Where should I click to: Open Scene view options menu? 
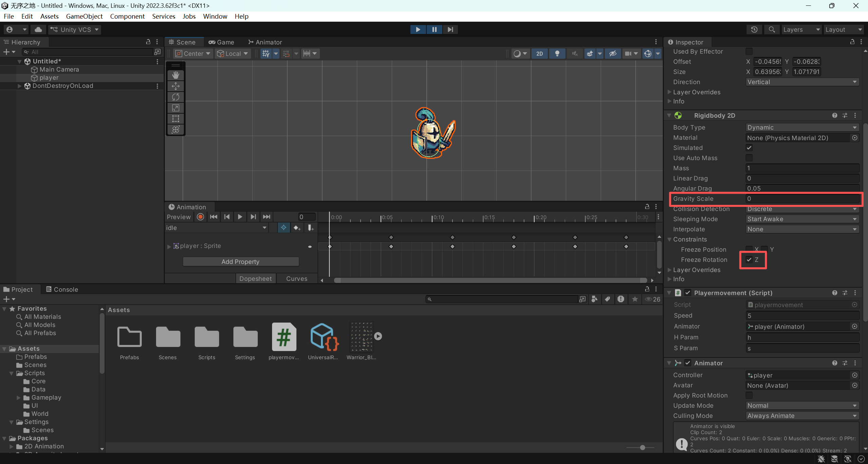[x=656, y=42]
